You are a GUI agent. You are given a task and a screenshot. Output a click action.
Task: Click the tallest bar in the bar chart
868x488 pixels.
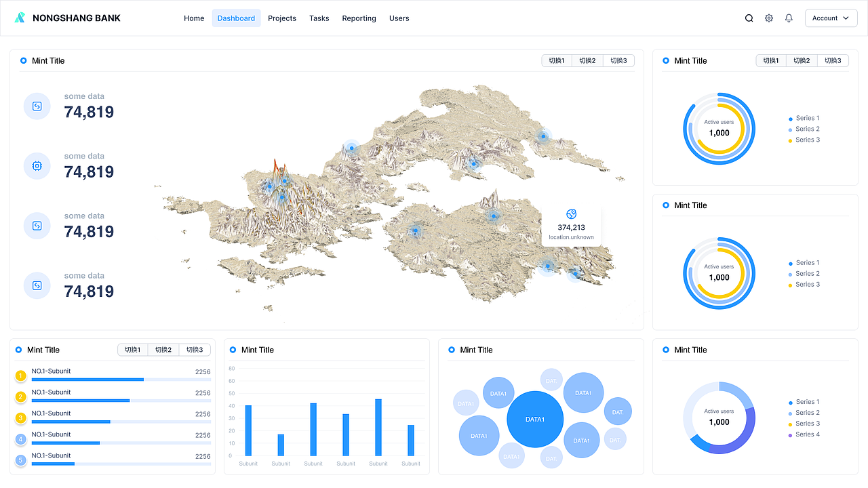(378, 428)
